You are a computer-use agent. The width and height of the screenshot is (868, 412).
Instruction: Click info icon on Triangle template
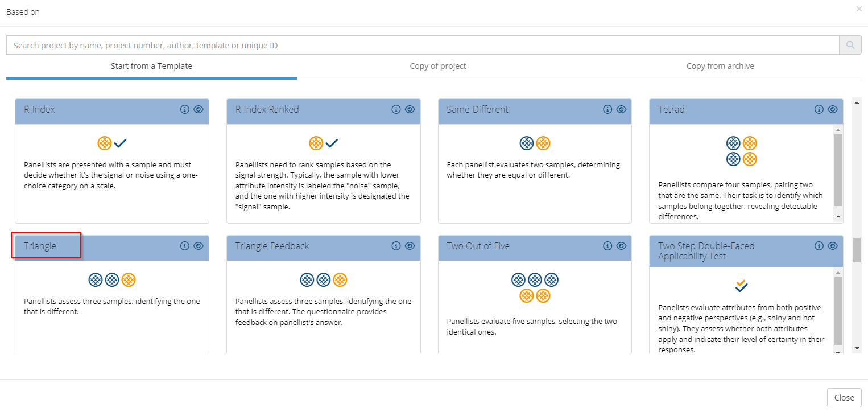(184, 246)
